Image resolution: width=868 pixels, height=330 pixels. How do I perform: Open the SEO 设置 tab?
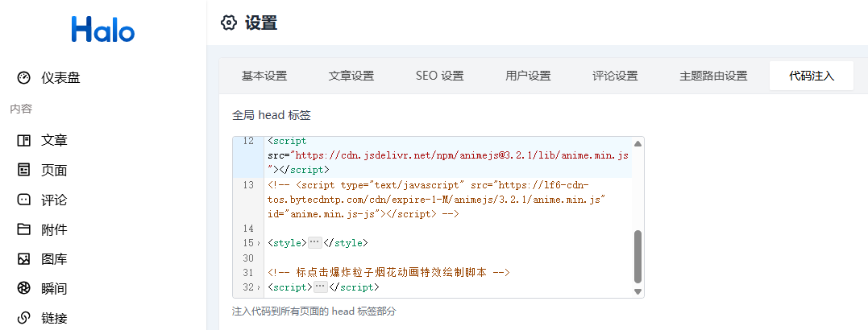tap(439, 76)
